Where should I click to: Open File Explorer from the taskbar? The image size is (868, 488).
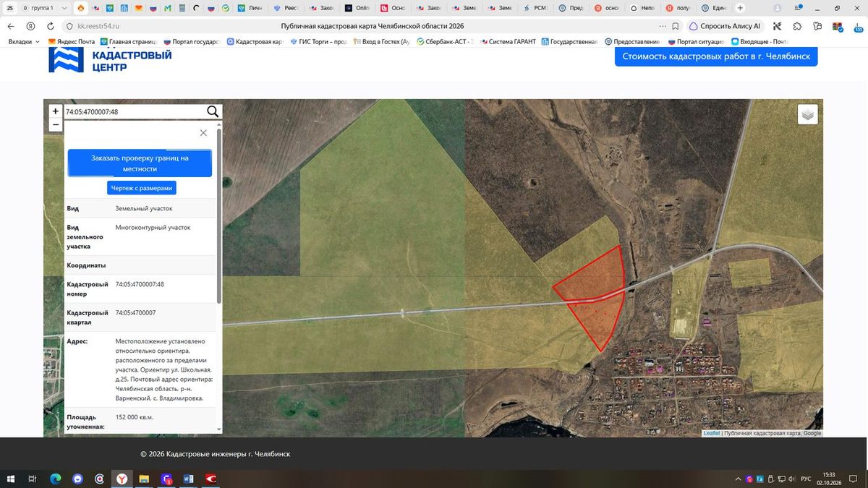[144, 479]
